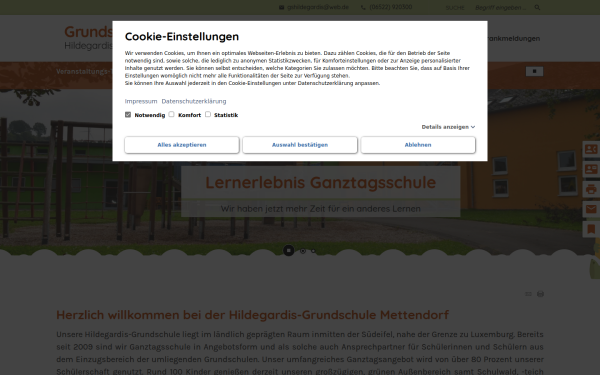Click the phone icon in top bar

point(363,7)
